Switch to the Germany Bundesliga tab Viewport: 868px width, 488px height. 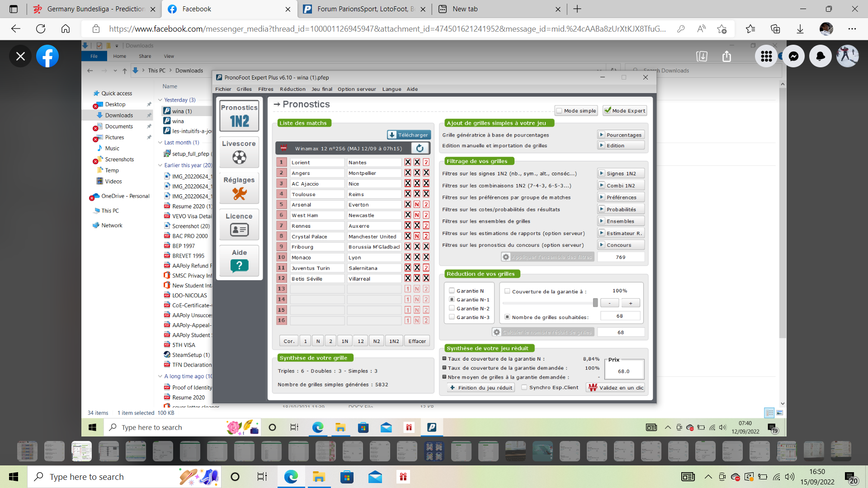pyautogui.click(x=95, y=9)
